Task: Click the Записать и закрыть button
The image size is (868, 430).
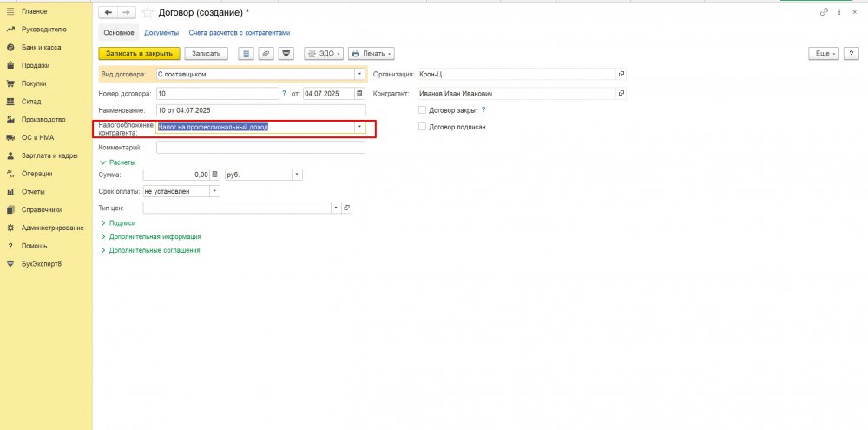Action: [x=139, y=53]
